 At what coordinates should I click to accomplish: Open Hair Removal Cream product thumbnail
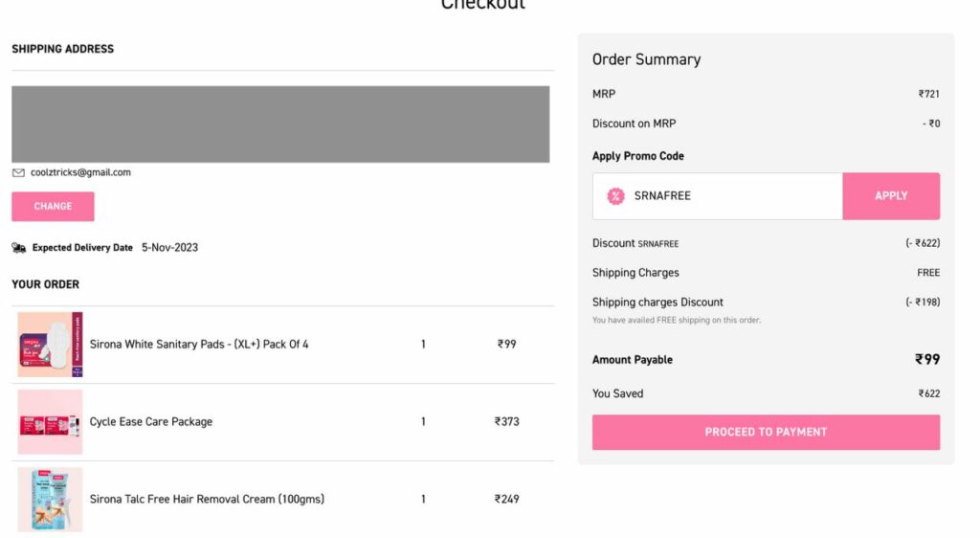point(50,500)
